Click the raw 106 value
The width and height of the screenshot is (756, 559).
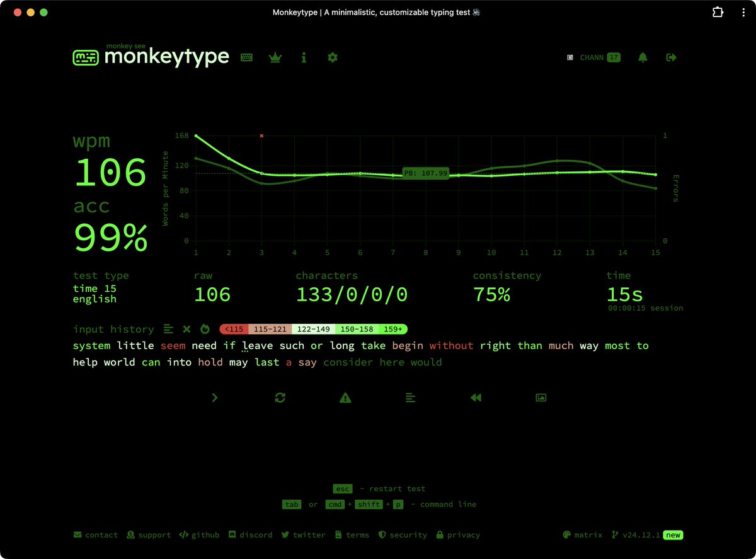(x=212, y=294)
